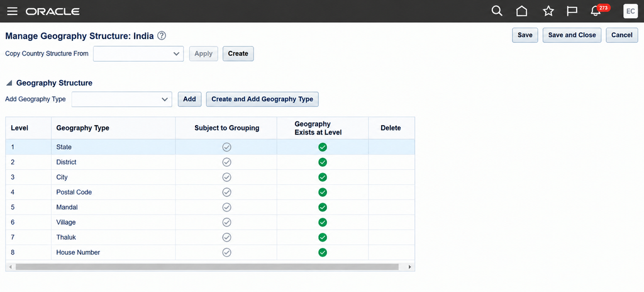Screen dimensions: 644x292
Task: Click the scrollbar's left arrow
Action: pos(10,267)
